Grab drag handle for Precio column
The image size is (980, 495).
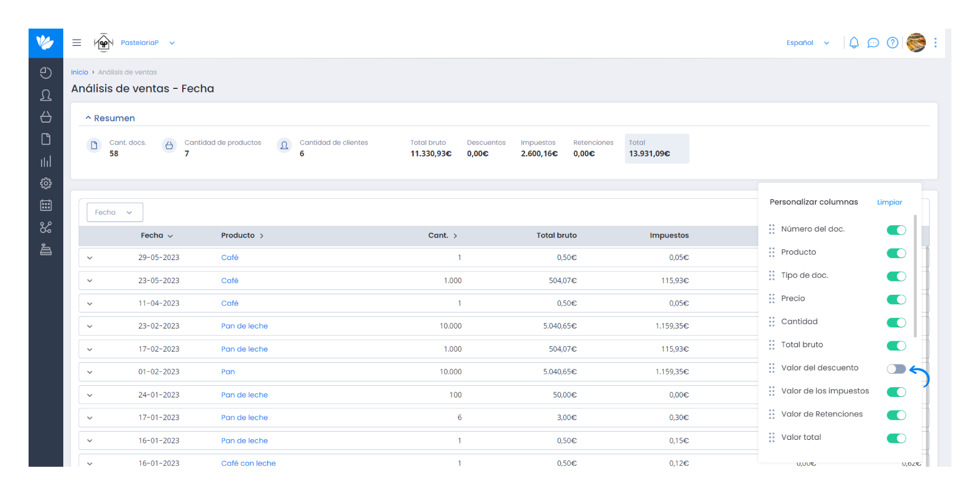click(x=772, y=298)
